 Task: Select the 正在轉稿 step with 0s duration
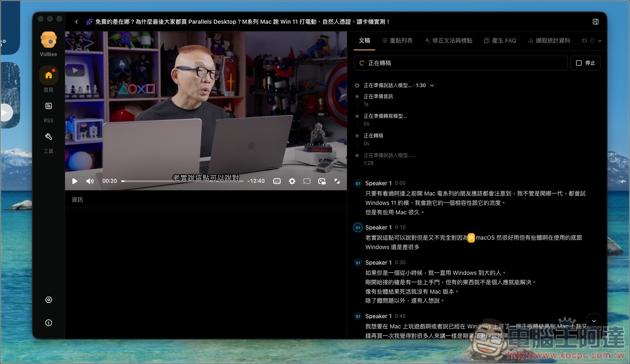[373, 136]
